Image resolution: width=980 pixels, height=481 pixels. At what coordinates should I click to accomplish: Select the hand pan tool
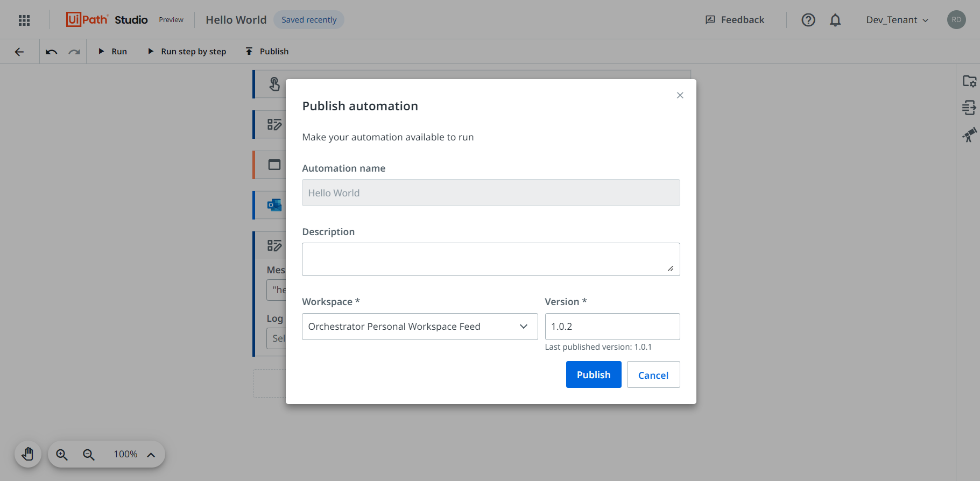point(28,455)
